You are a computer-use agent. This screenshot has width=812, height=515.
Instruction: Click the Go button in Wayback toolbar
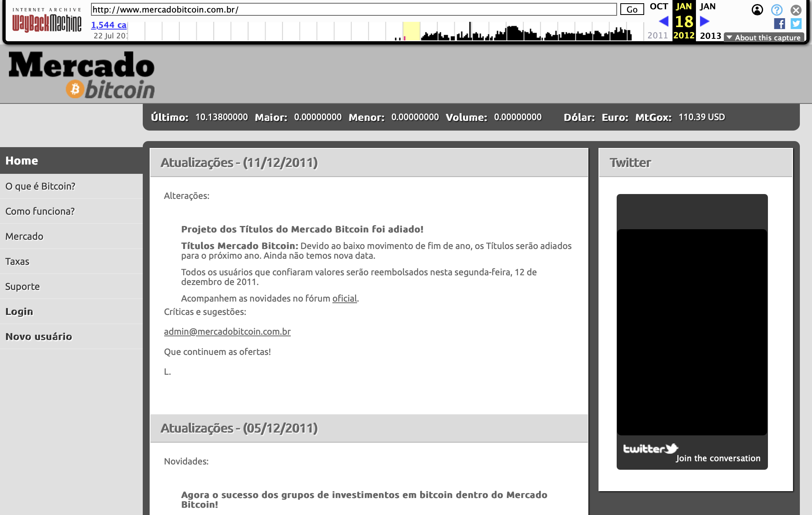click(632, 10)
